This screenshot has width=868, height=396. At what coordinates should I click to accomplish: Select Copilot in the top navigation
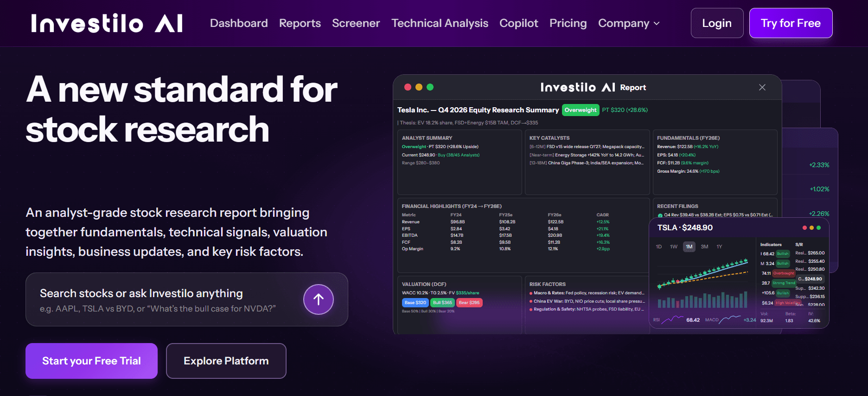coord(519,23)
